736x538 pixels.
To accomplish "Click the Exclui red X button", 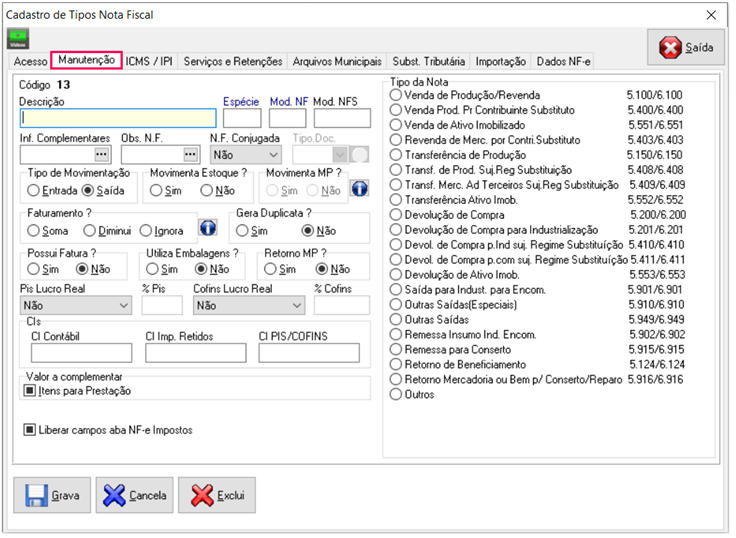I will coord(217,494).
